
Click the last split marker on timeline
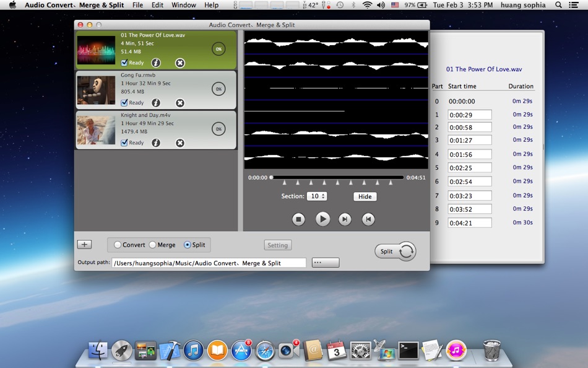[x=391, y=183]
